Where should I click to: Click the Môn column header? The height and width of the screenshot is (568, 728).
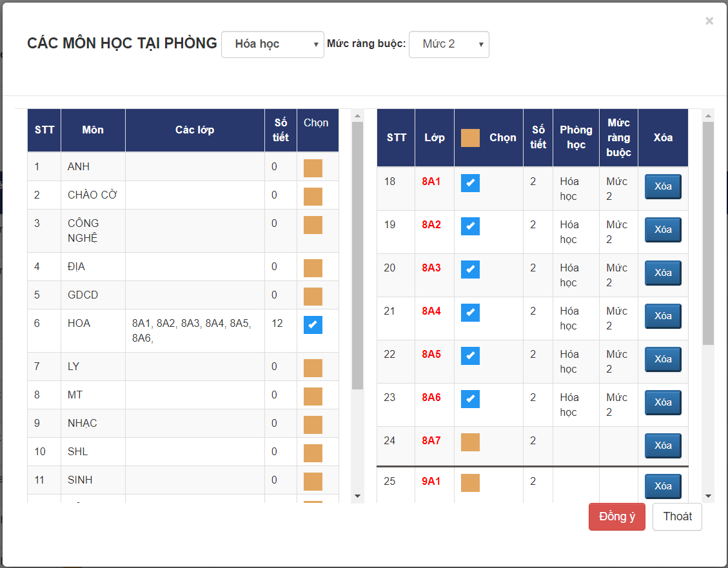(93, 130)
